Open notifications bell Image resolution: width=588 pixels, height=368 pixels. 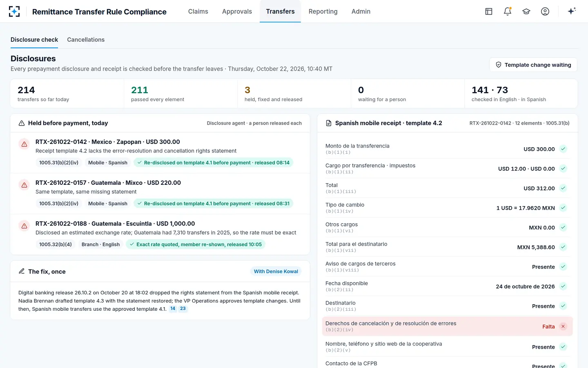coord(508,11)
